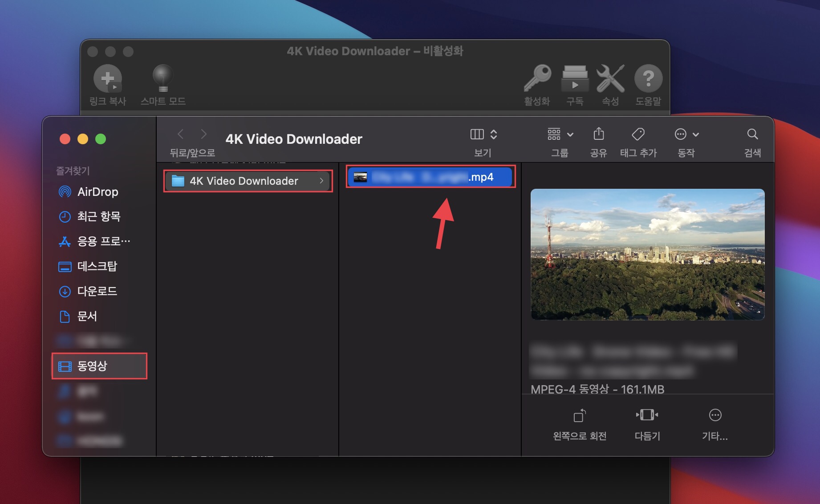Open the More (기타...) quick action icon
820x504 pixels.
(715, 415)
